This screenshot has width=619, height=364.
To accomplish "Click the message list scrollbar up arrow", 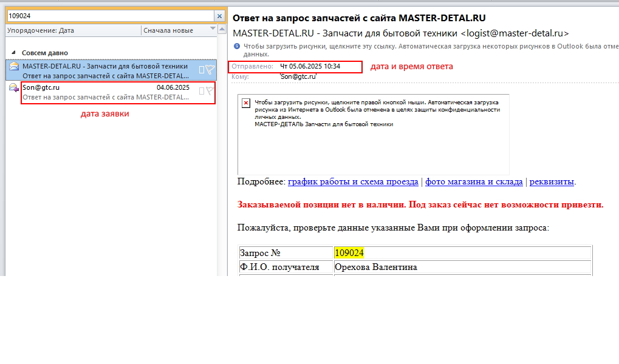I will tap(222, 29).
